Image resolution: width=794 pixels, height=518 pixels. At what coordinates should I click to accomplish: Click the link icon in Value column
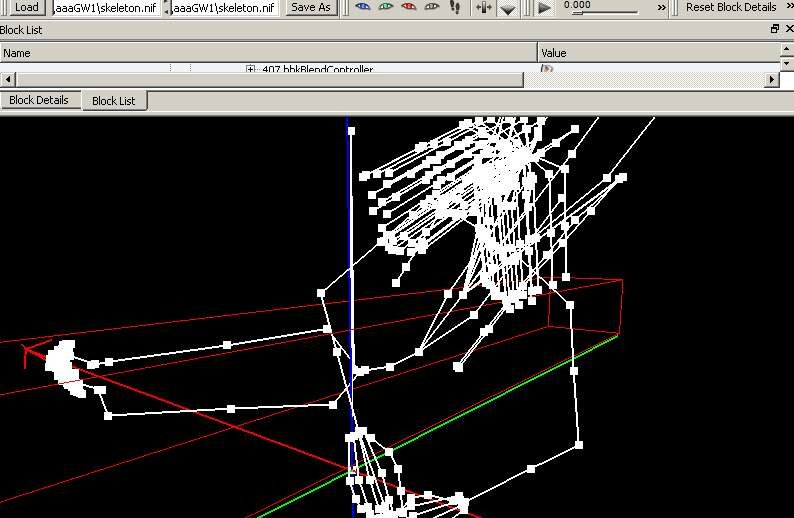click(547, 69)
